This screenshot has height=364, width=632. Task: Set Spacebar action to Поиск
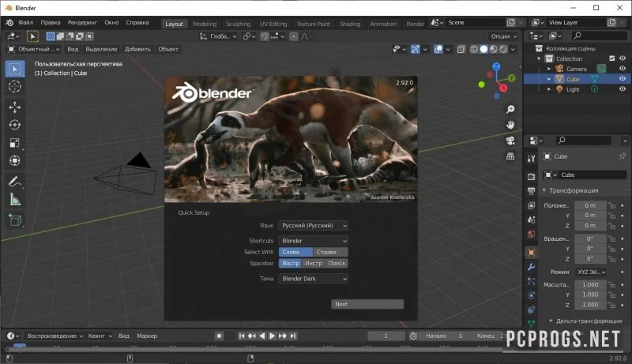tap(337, 264)
